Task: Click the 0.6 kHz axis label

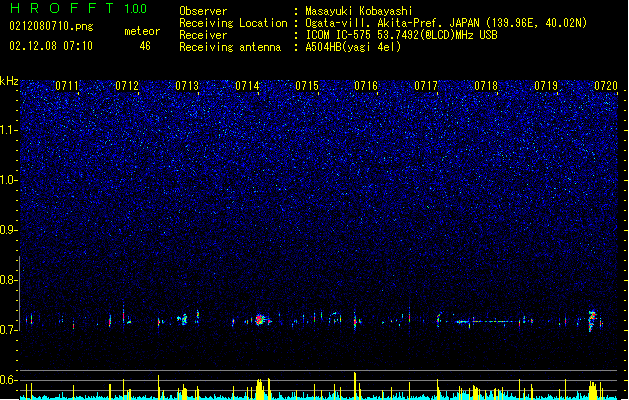Action: [8, 380]
